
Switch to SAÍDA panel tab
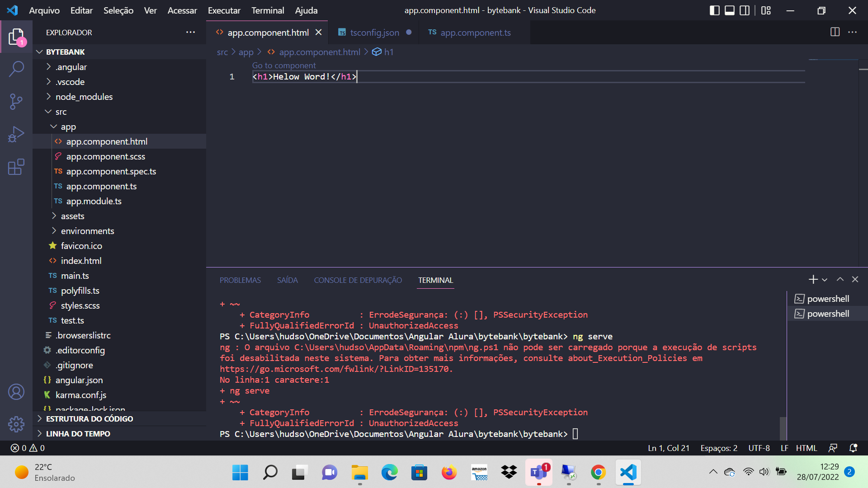pos(287,280)
